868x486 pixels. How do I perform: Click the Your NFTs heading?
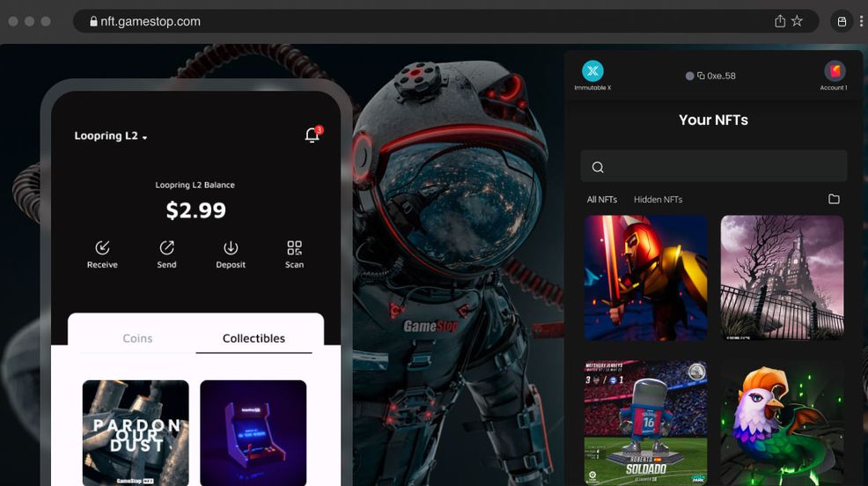[714, 120]
